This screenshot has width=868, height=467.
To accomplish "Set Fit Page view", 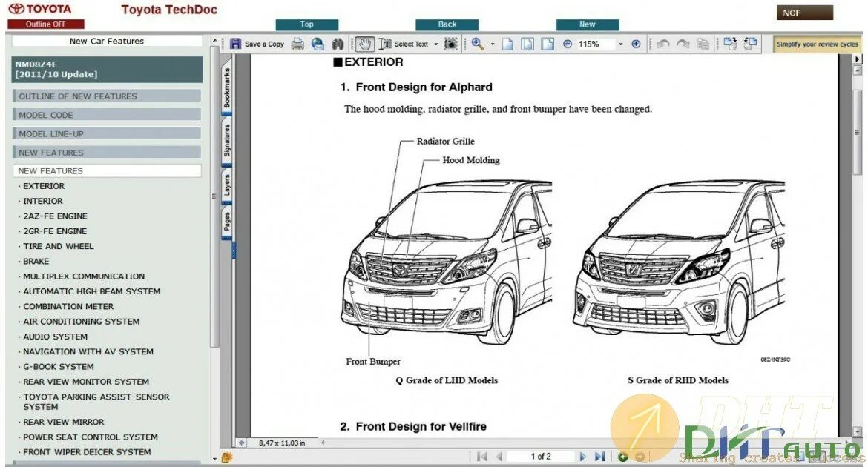I will 527,44.
